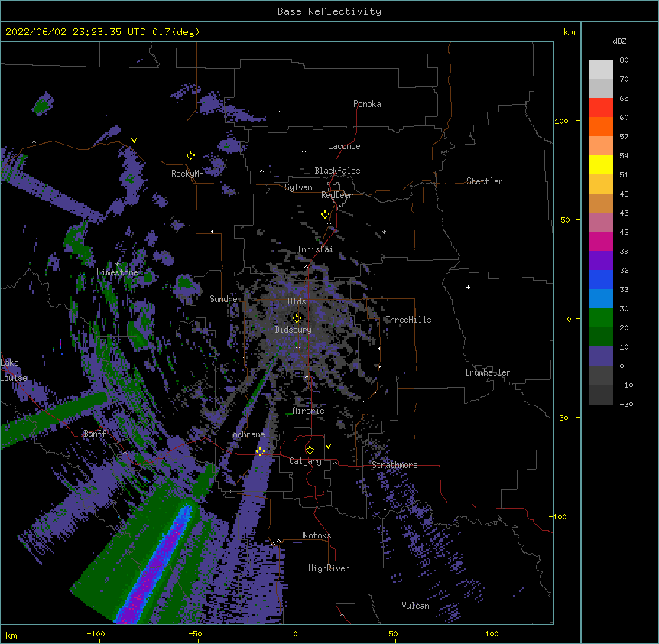This screenshot has width=659, height=644.
Task: Pick the yellow diamond marker beside Cochrane
Action: [260, 452]
